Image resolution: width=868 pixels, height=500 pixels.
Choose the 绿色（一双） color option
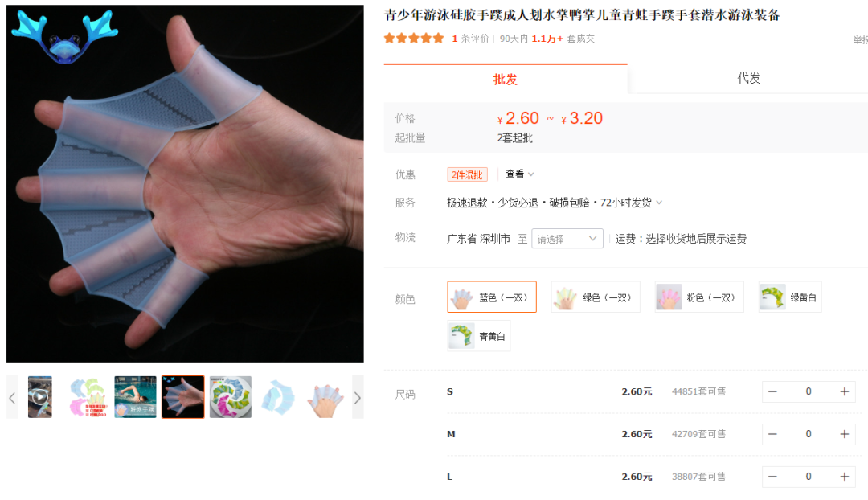(595, 297)
